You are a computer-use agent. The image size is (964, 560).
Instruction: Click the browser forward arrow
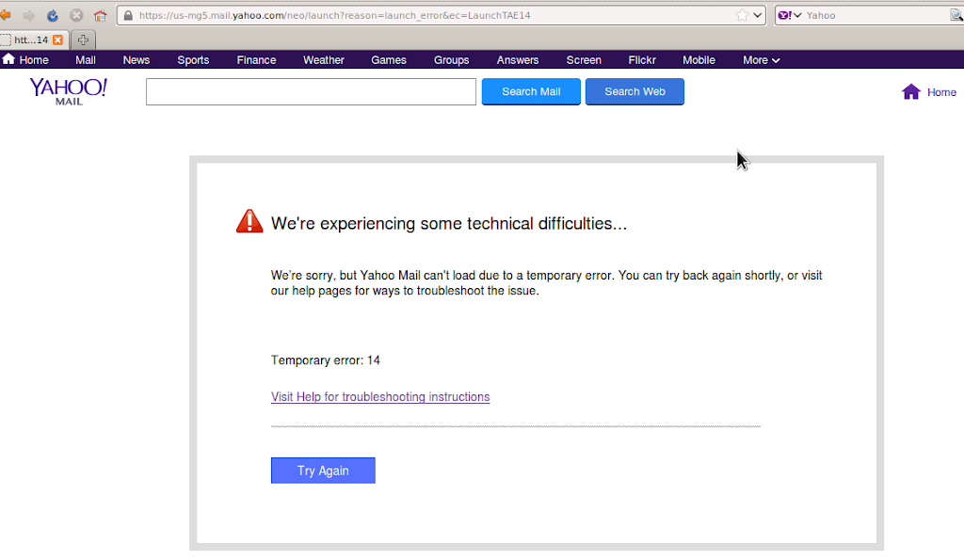pyautogui.click(x=29, y=15)
